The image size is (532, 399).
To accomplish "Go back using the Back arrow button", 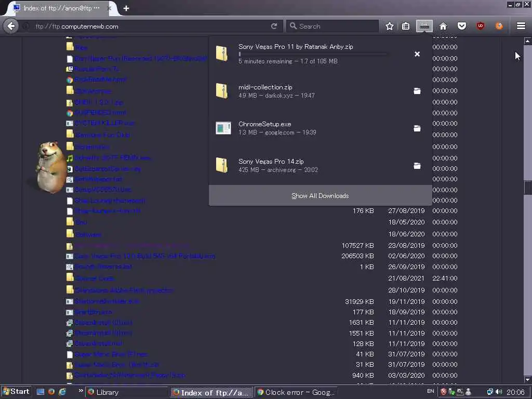I will coord(11,26).
